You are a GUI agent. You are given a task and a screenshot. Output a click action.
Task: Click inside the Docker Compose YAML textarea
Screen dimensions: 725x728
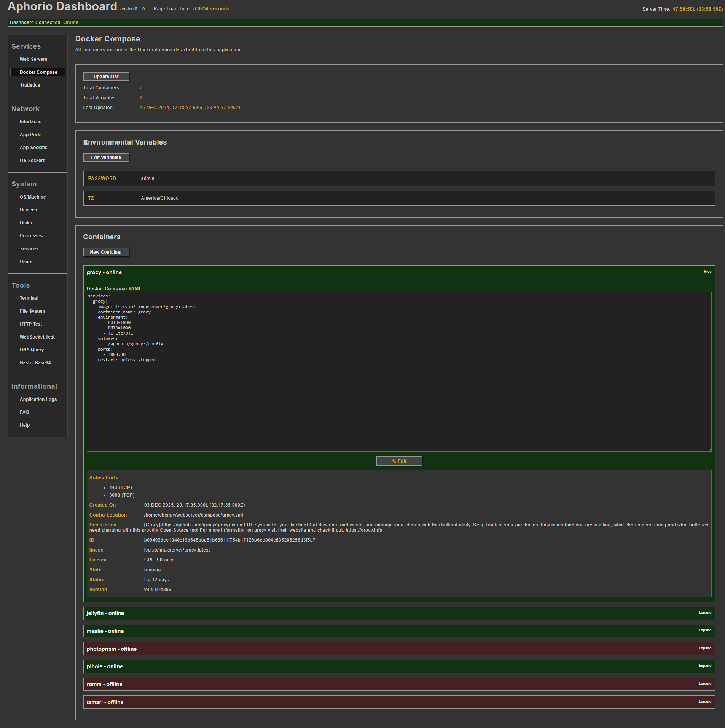[399, 399]
